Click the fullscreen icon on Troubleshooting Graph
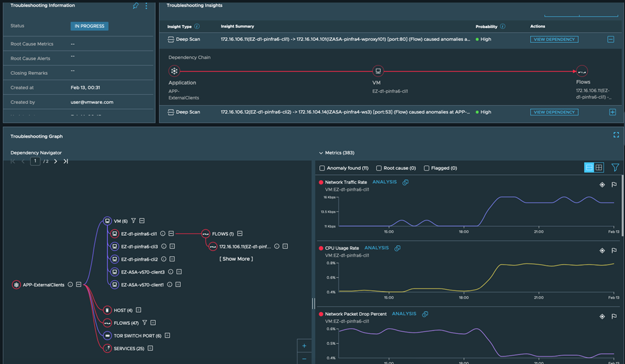 coord(616,135)
